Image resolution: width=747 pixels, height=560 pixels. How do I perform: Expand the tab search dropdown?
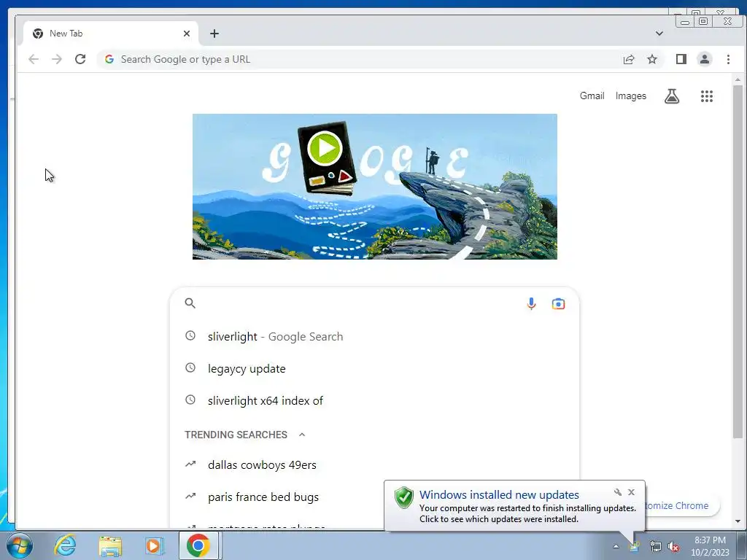(659, 34)
